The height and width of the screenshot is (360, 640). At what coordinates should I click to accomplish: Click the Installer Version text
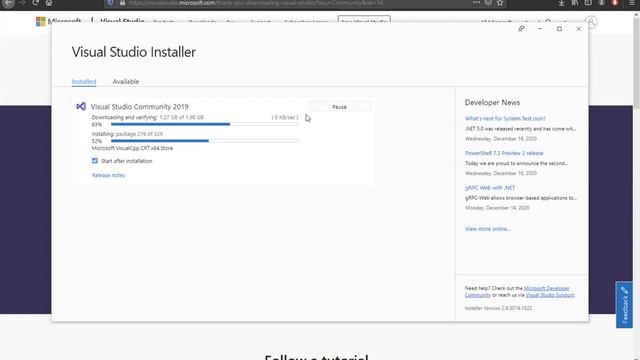click(x=498, y=308)
